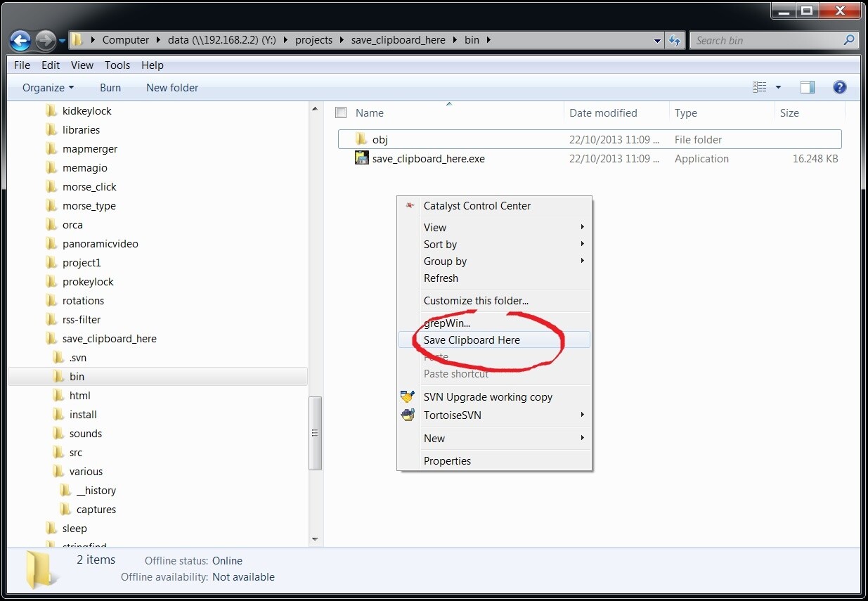
Task: Click the Burn toolbar button
Action: click(x=110, y=87)
